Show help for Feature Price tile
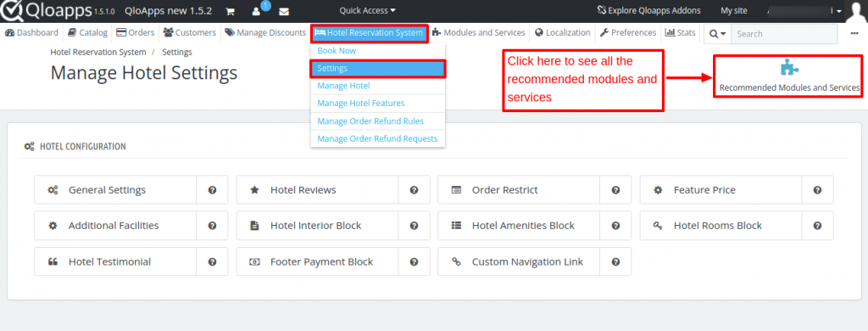The height and width of the screenshot is (331, 868). pos(817,190)
